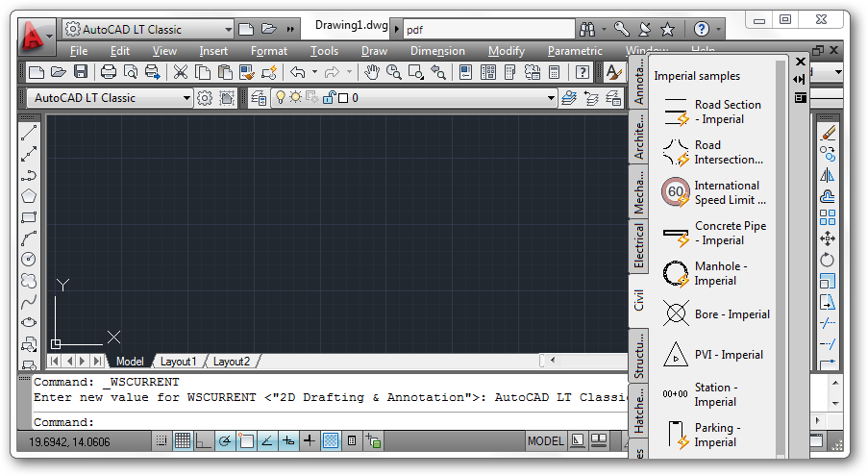Open the Help question mark dropdown arrow
The height and width of the screenshot is (476, 868).
719,29
